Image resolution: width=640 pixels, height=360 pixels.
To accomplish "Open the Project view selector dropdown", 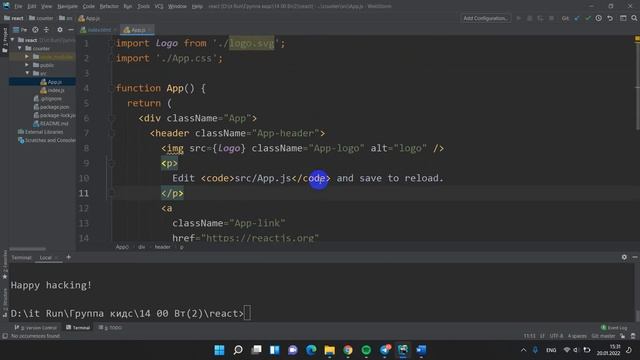I will [x=20, y=30].
